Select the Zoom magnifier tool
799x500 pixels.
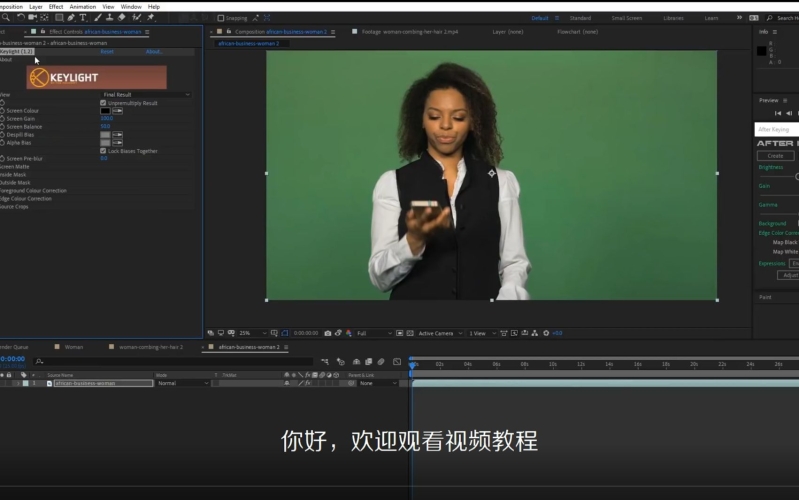(6, 17)
